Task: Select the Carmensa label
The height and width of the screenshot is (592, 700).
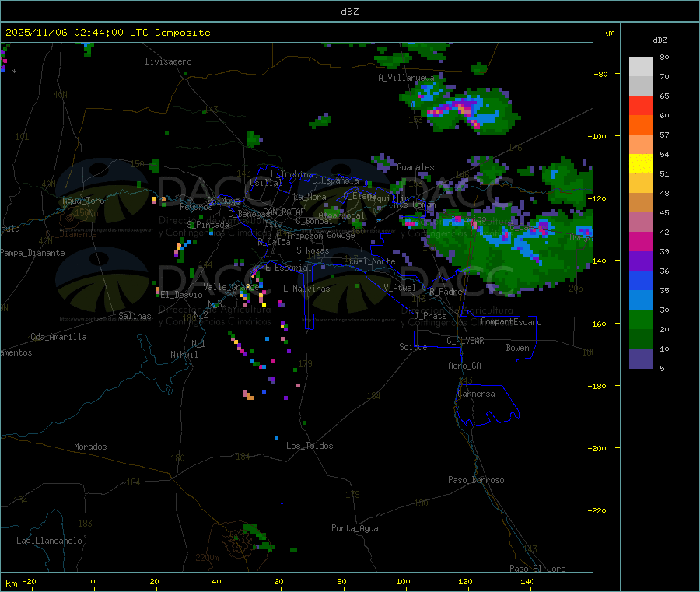Action: click(476, 394)
